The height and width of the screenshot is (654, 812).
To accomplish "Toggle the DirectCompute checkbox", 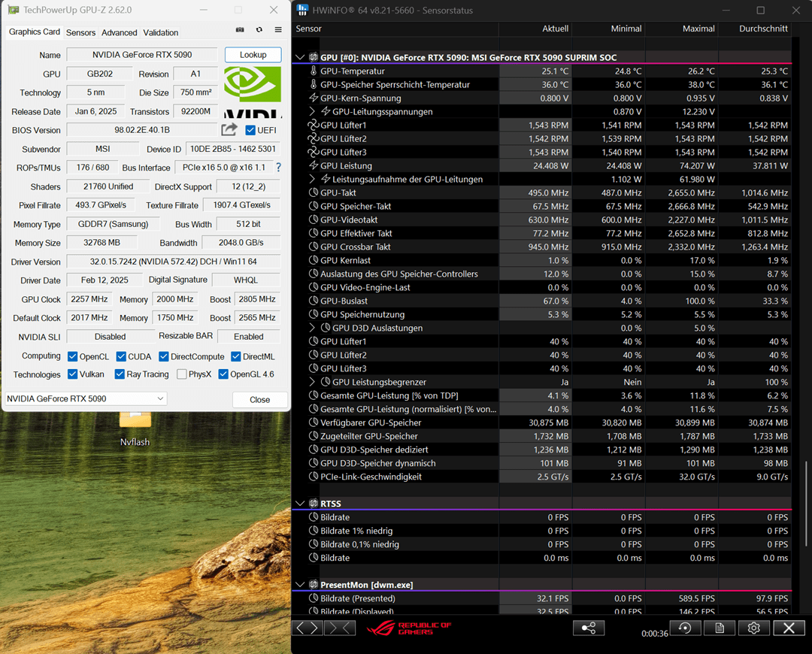I will point(164,356).
